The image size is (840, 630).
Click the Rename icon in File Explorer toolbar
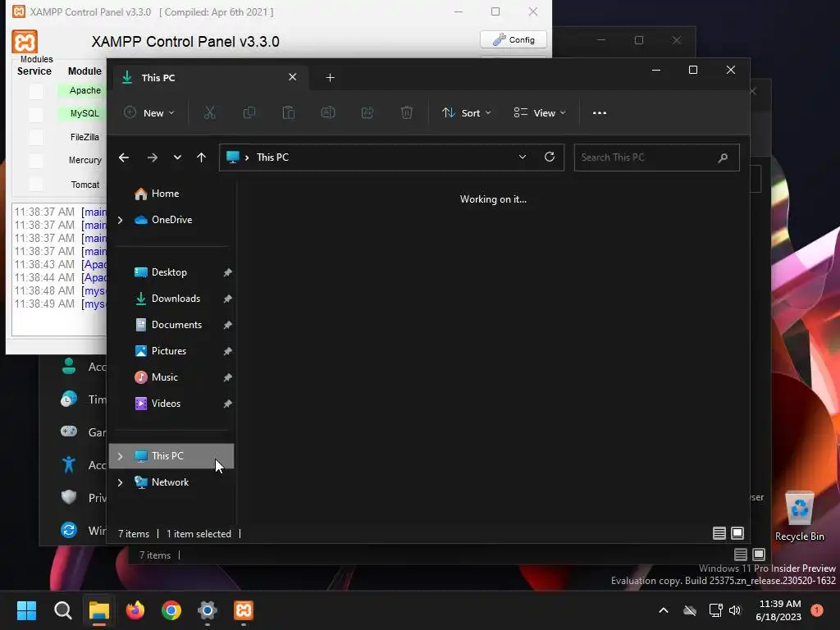pos(328,112)
